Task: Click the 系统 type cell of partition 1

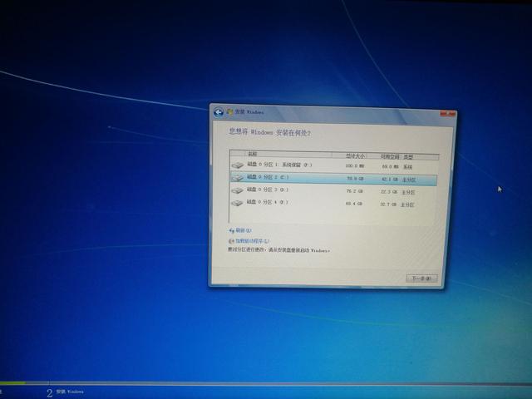Action: point(407,167)
